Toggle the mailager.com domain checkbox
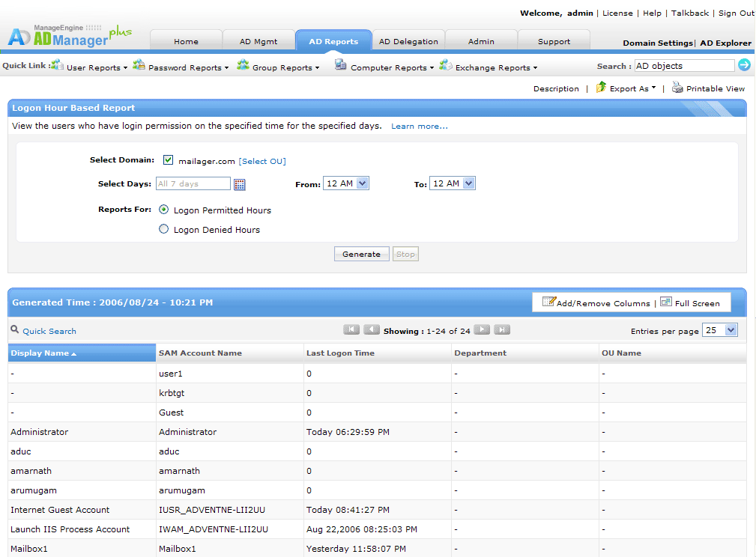The height and width of the screenshot is (557, 756). point(168,159)
